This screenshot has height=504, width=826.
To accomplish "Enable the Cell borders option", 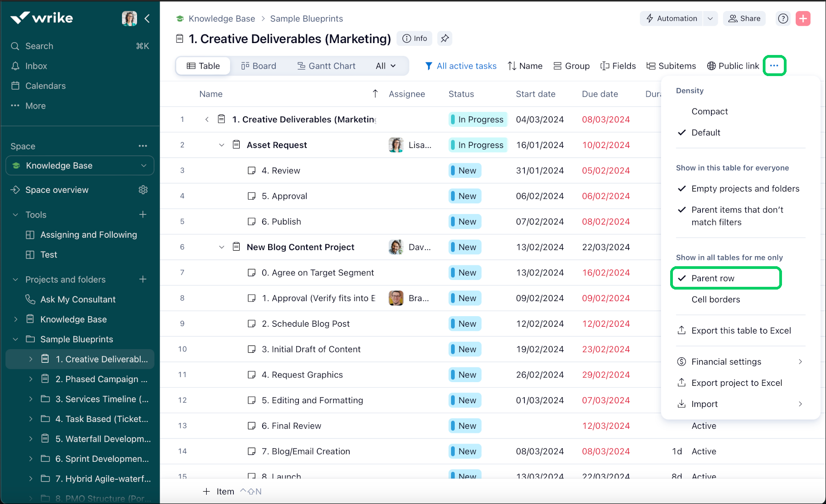I will (715, 299).
